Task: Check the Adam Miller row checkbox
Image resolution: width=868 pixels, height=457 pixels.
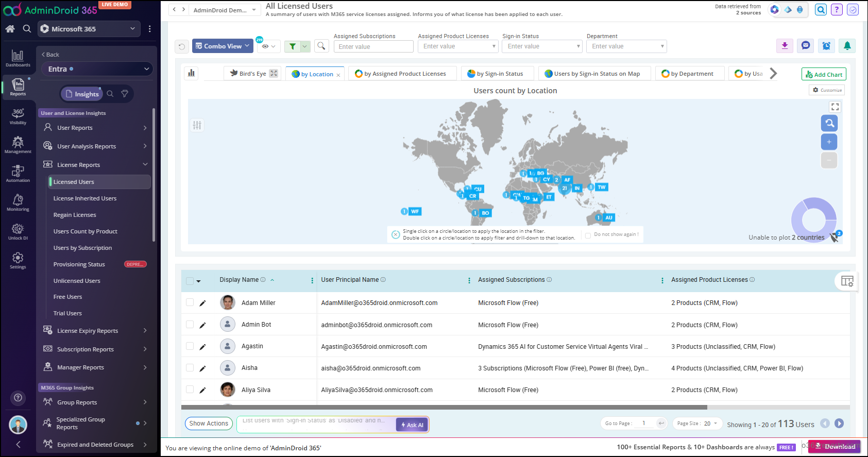Action: pos(190,302)
